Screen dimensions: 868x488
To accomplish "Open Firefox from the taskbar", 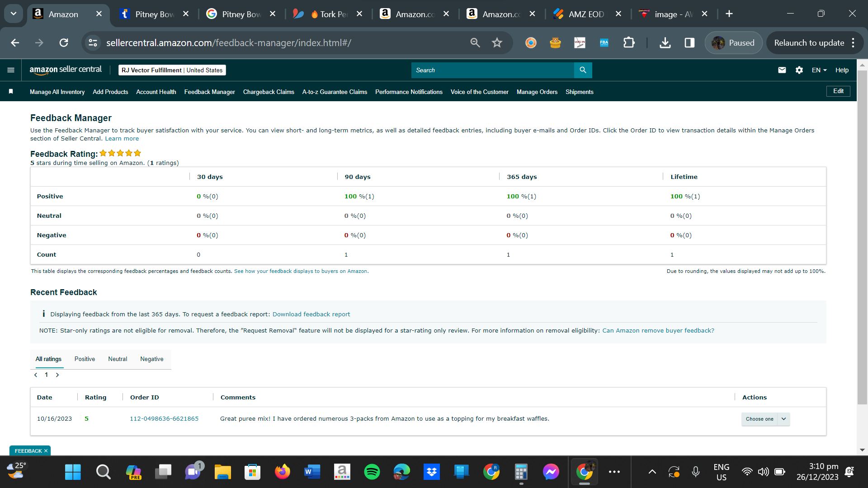I will 283,472.
